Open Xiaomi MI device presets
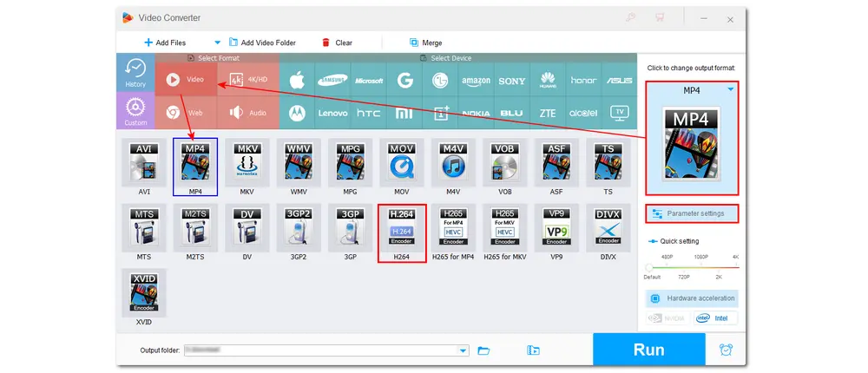The image size is (868, 373). pos(404,113)
